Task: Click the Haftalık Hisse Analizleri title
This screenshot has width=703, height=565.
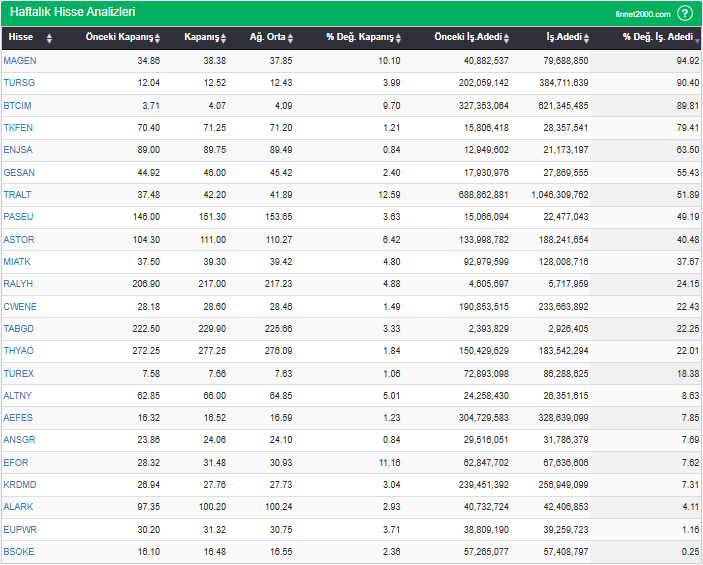Action: pyautogui.click(x=72, y=13)
